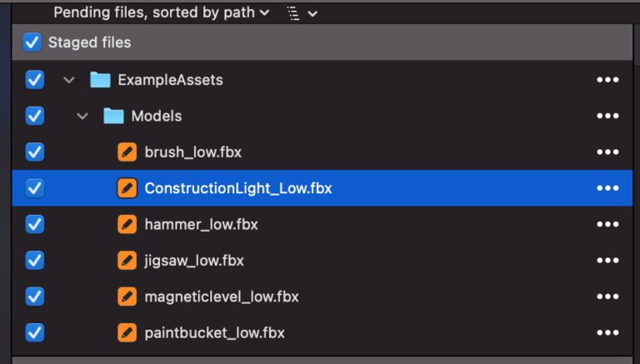Open the three-dots menu for paintbucket_low.fbx

click(x=607, y=333)
